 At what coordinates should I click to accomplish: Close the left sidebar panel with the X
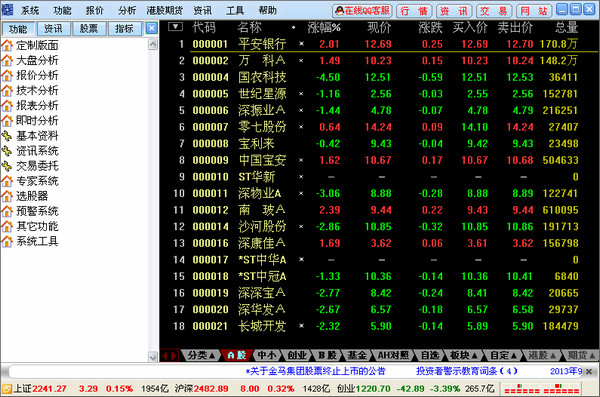152,28
